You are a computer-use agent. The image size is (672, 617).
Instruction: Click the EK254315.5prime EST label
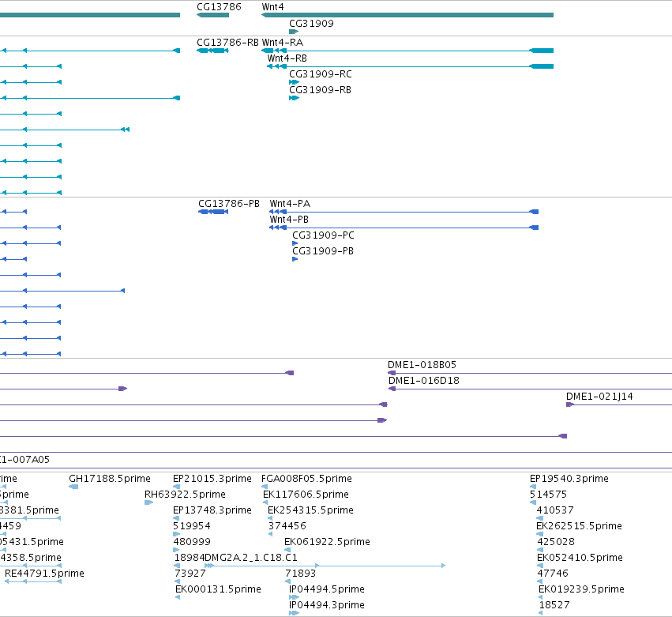coord(310,510)
